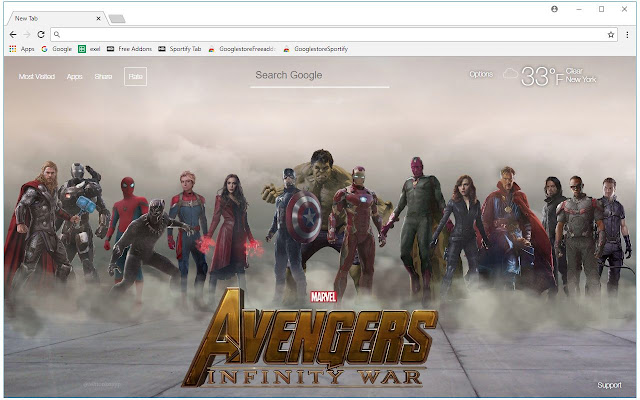Click the Support link

[609, 385]
